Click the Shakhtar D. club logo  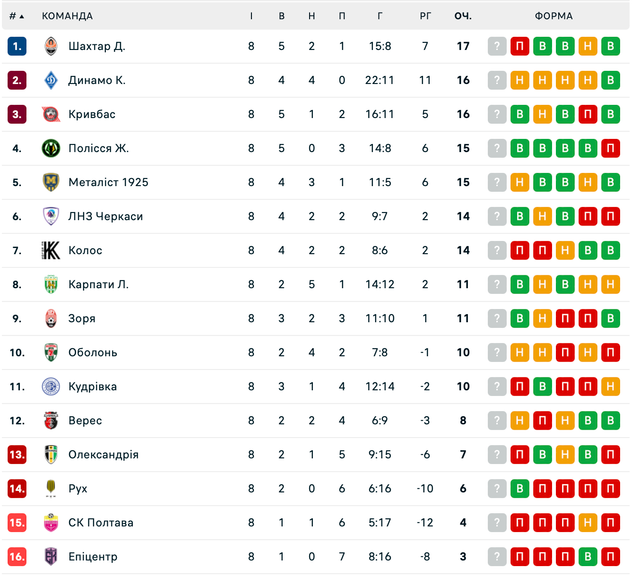(51, 46)
